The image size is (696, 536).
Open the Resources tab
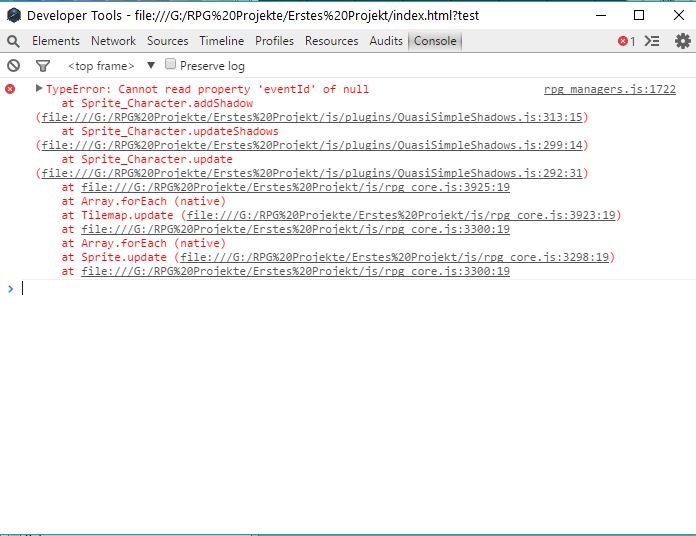pos(332,41)
